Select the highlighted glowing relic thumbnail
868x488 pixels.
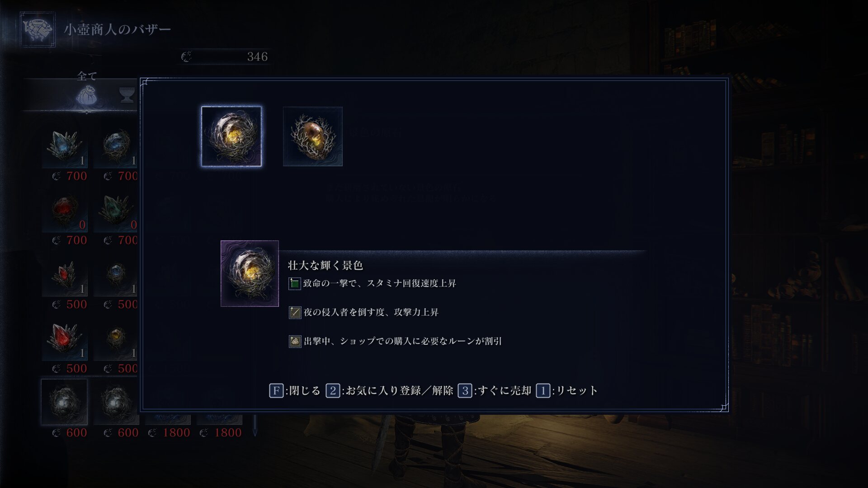click(x=231, y=136)
